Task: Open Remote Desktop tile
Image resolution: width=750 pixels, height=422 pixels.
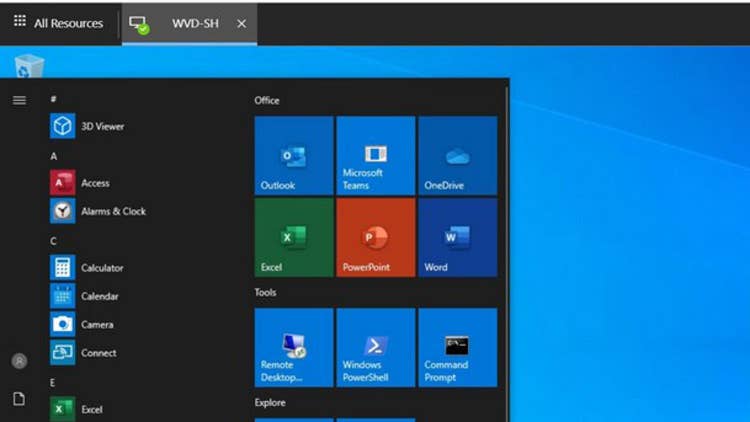Action: point(293,347)
